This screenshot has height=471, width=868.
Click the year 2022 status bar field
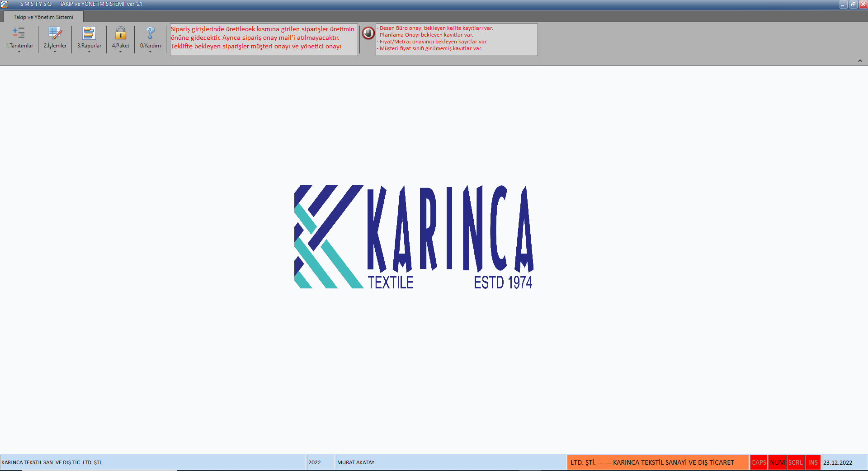[321, 462]
